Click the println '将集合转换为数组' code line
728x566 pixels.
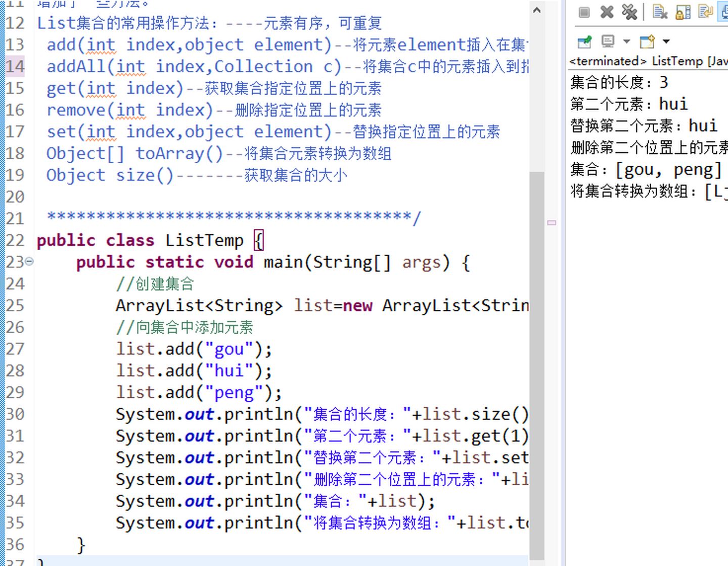[322, 523]
